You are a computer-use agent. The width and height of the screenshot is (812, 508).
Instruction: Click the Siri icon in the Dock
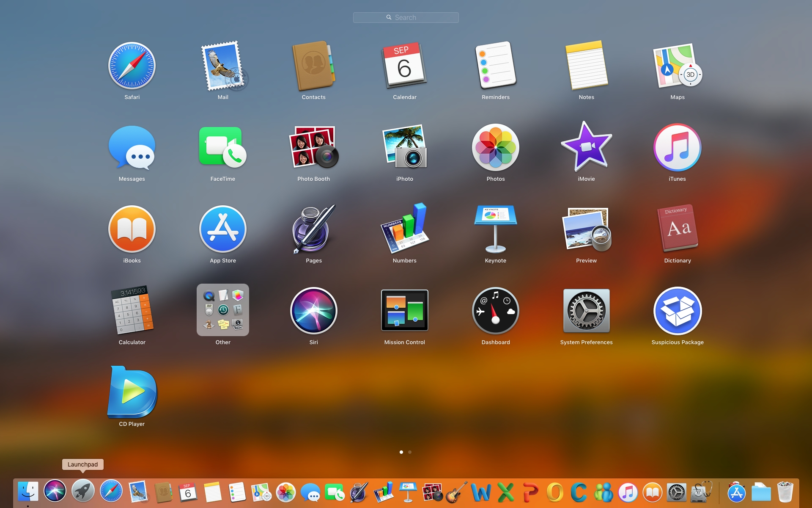[55, 491]
